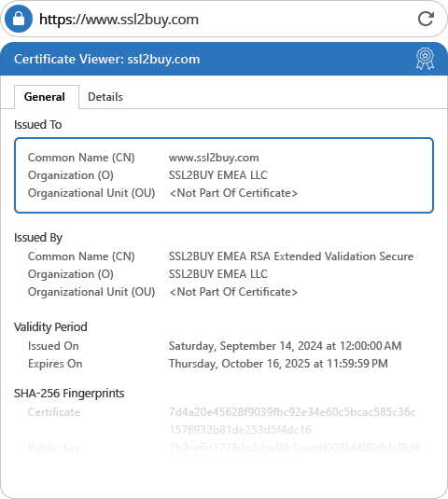Select the www.ssl2buy.com common name value
Image resolution: width=448 pixels, height=499 pixels.
(214, 158)
